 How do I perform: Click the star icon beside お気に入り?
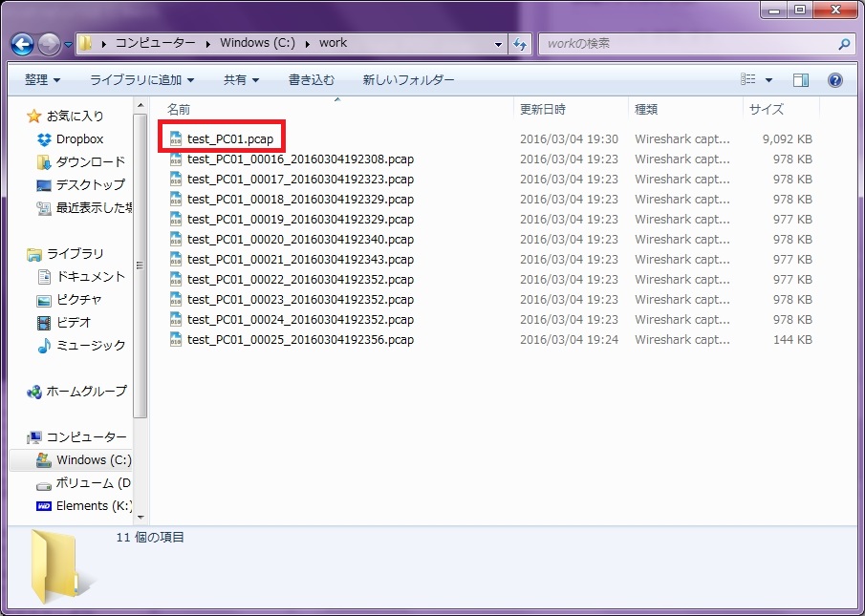click(34, 117)
